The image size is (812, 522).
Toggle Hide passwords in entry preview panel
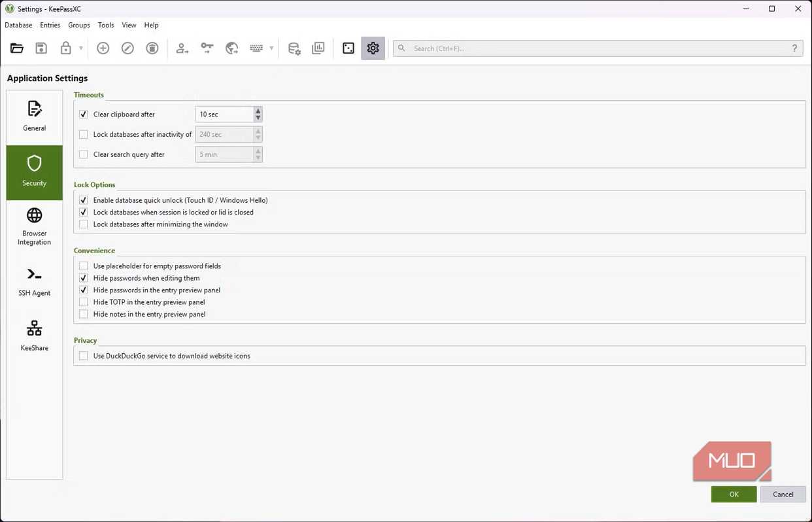83,290
